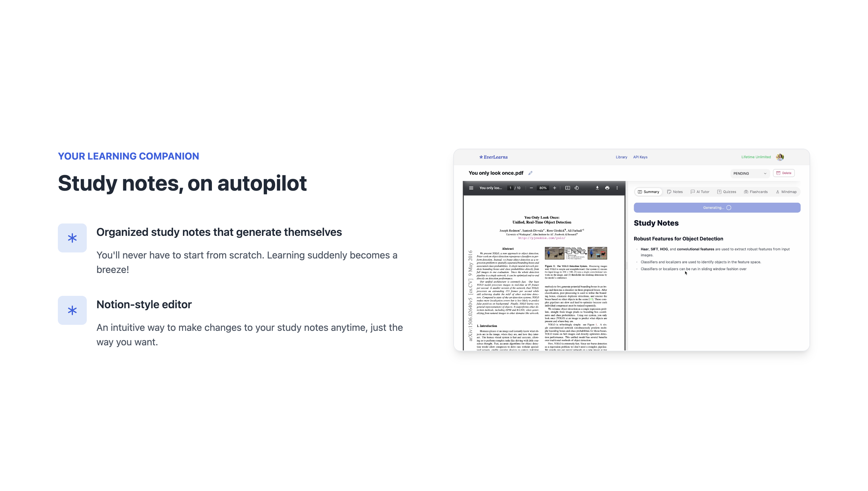Open the PDF sidebar hamburger menu
868x491 pixels.
pos(471,188)
